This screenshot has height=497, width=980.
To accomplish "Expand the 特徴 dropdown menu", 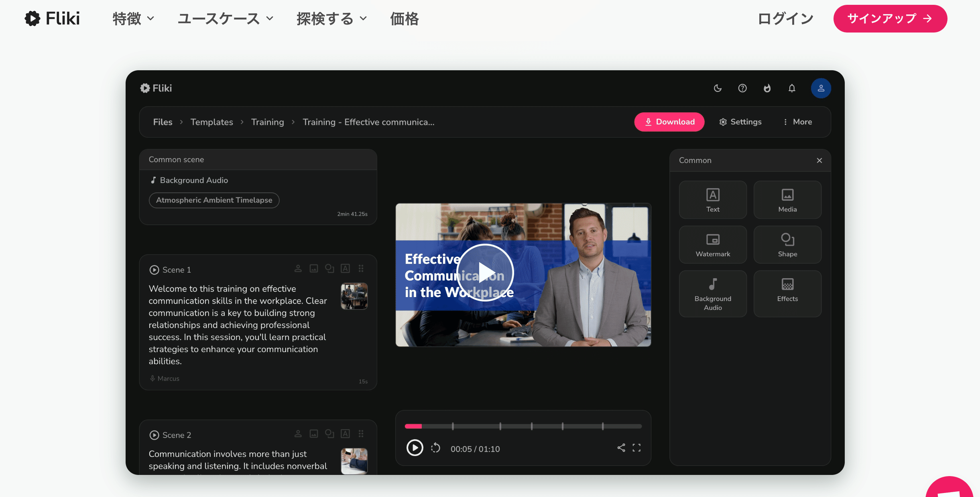I will [x=133, y=18].
